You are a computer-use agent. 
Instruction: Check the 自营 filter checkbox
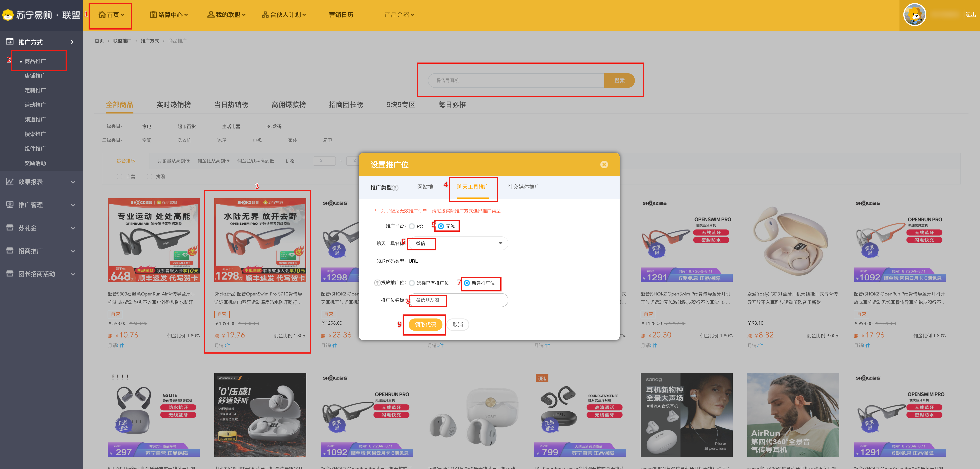pos(119,176)
